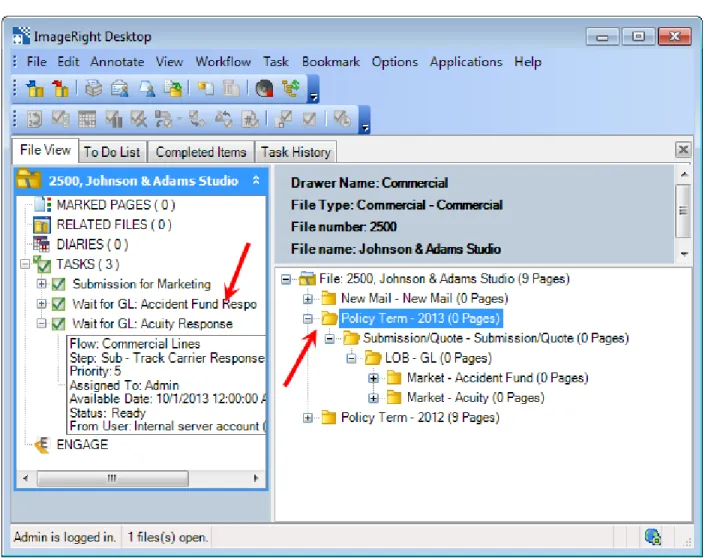
Task: Click 'Admin is logged in.' status text
Action: [x=64, y=537]
